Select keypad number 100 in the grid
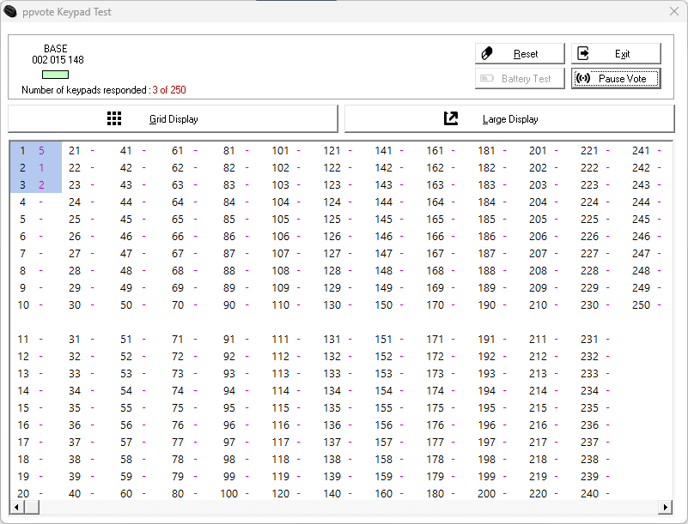This screenshot has width=688, height=524. click(x=229, y=493)
